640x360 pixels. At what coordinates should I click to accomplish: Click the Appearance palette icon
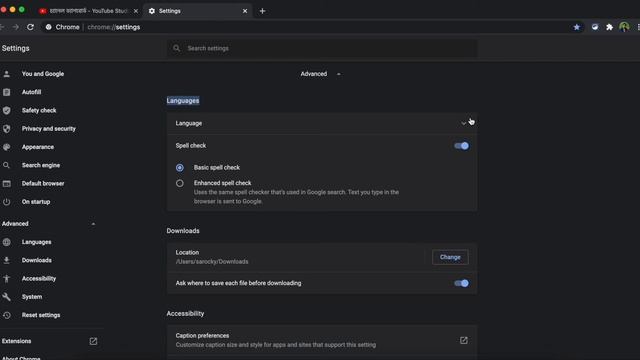coord(7,147)
